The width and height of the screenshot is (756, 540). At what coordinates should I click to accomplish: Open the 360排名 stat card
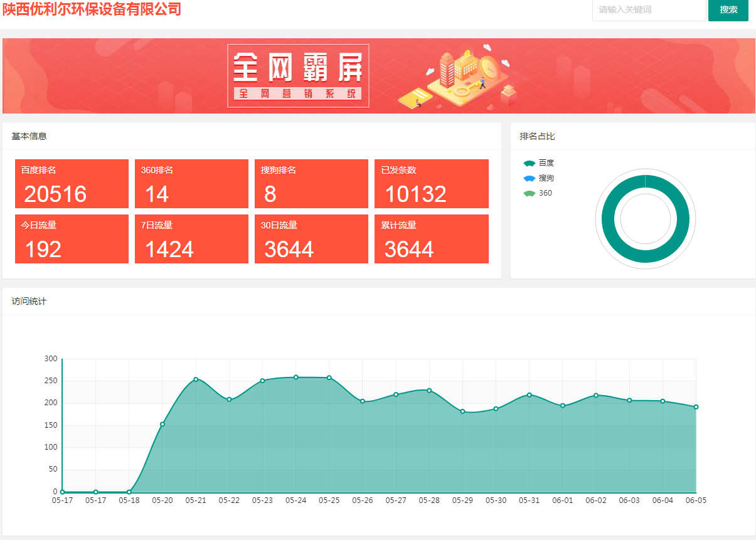pos(191,184)
